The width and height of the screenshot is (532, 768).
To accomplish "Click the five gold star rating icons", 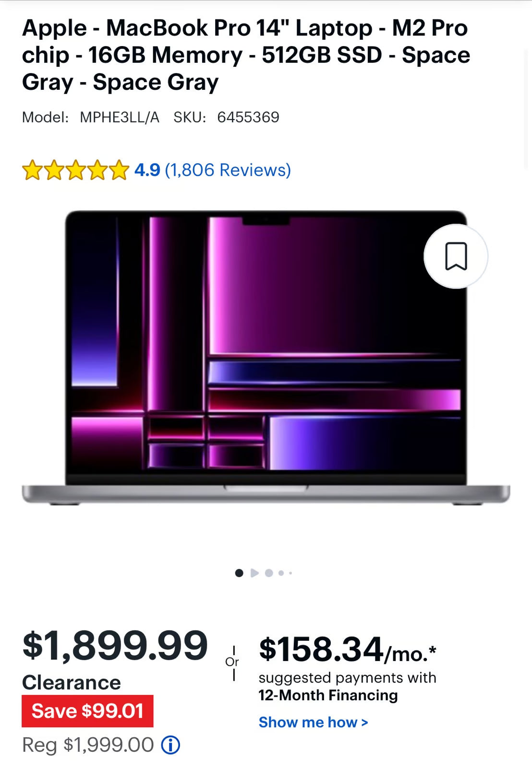I will point(75,170).
